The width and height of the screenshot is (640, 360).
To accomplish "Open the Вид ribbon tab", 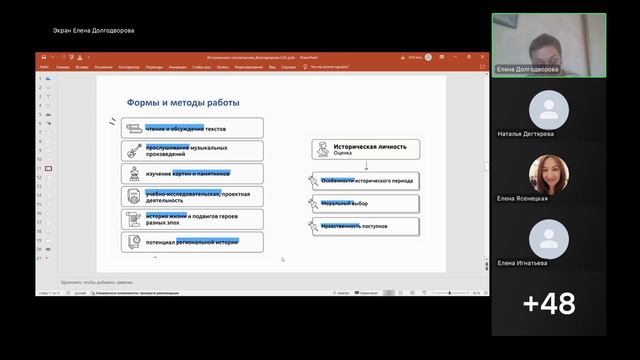I will pos(272,67).
